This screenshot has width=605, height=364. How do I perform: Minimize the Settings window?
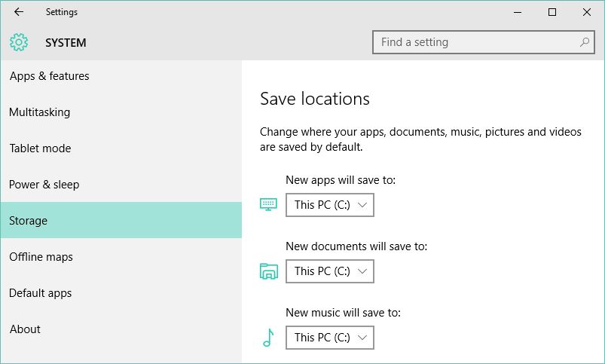click(518, 12)
